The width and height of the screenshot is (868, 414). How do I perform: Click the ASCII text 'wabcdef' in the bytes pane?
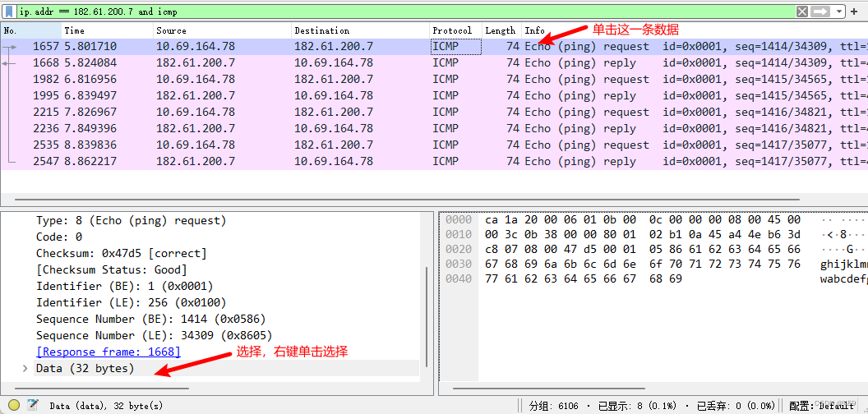pyautogui.click(x=843, y=279)
